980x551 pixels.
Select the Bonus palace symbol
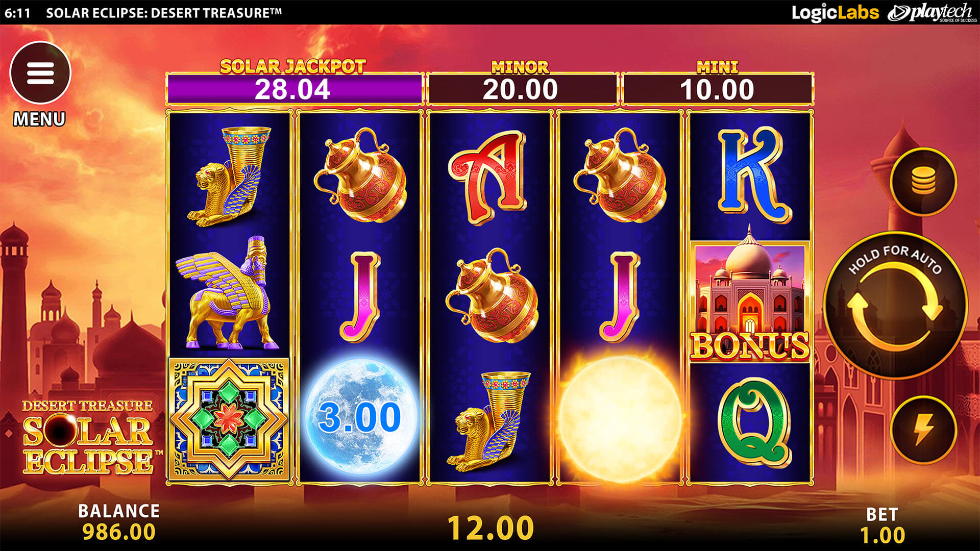(x=750, y=301)
